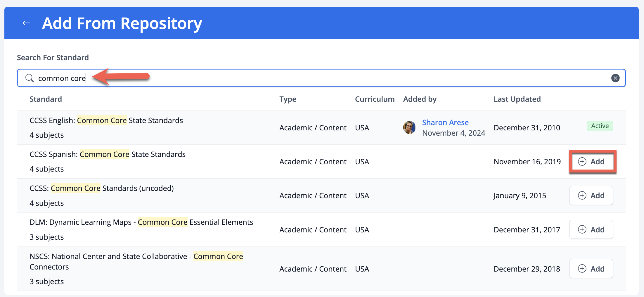Image resolution: width=644 pixels, height=297 pixels.
Task: Clear the search field with X icon
Action: pos(615,78)
